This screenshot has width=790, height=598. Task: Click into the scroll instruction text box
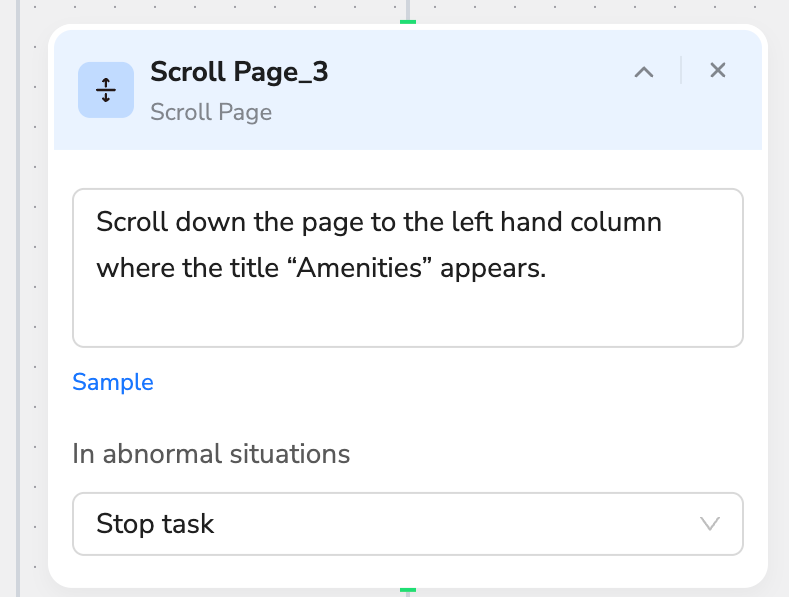pyautogui.click(x=408, y=268)
